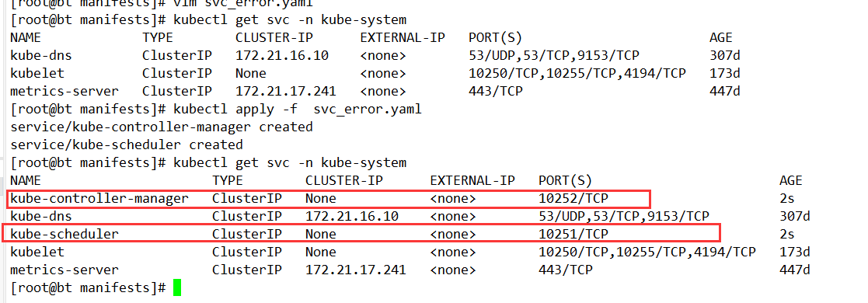
Task: Click the CLUSTER-IP header of second table
Action: [x=343, y=180]
